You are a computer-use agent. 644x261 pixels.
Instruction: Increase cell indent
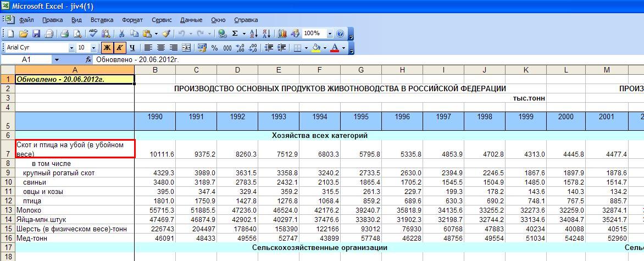281,48
